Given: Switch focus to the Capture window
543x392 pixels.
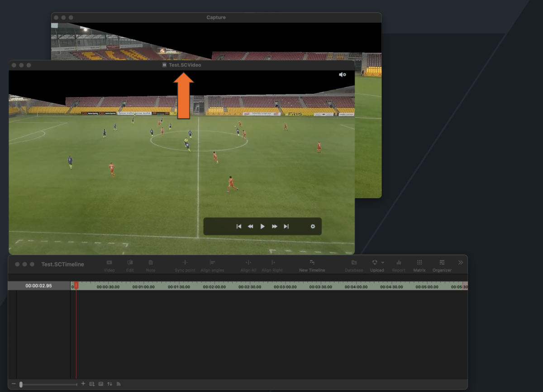Looking at the screenshot, I should 216,17.
